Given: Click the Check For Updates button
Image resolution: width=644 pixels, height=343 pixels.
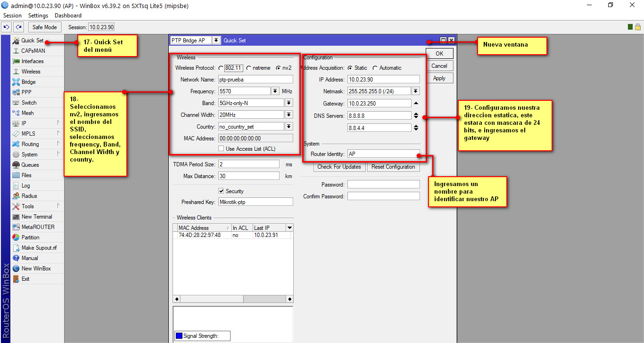Looking at the screenshot, I should (339, 167).
